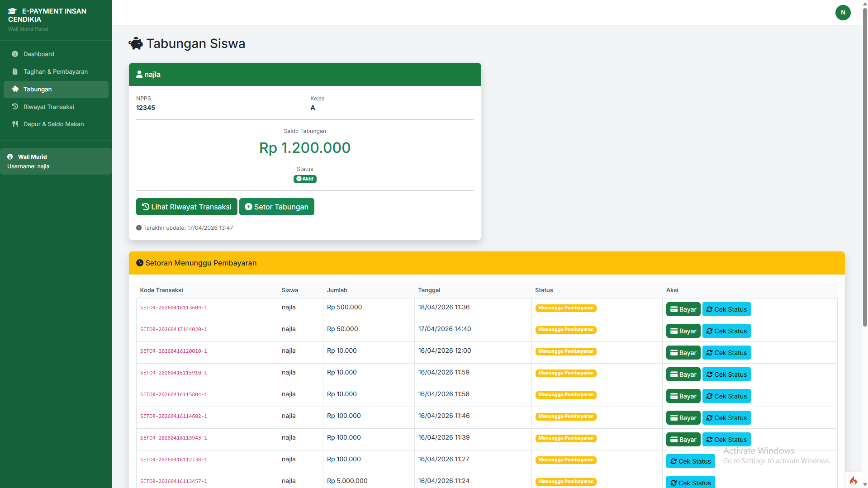Click the Tagihan & Pembayaran document icon

click(x=15, y=71)
